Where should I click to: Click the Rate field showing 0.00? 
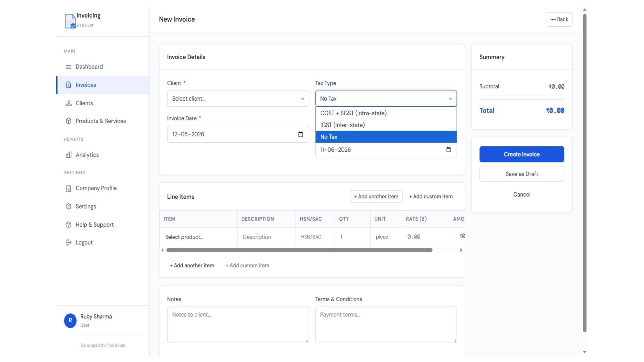point(425,237)
